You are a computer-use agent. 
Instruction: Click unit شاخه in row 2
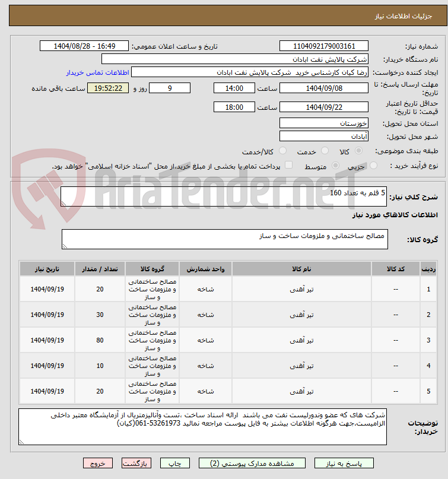coord(205,315)
